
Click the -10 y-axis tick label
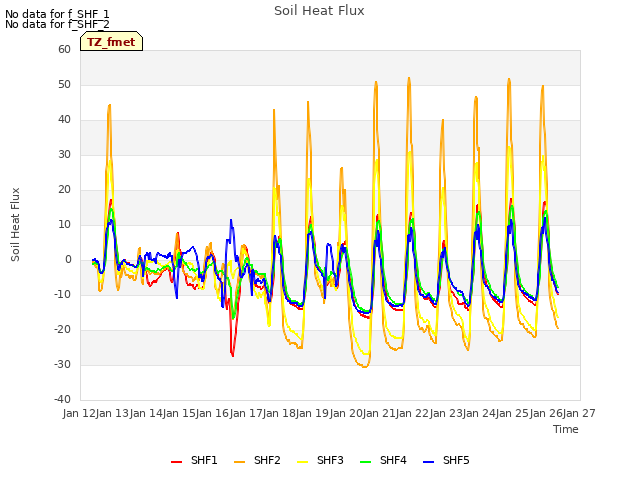62,294
